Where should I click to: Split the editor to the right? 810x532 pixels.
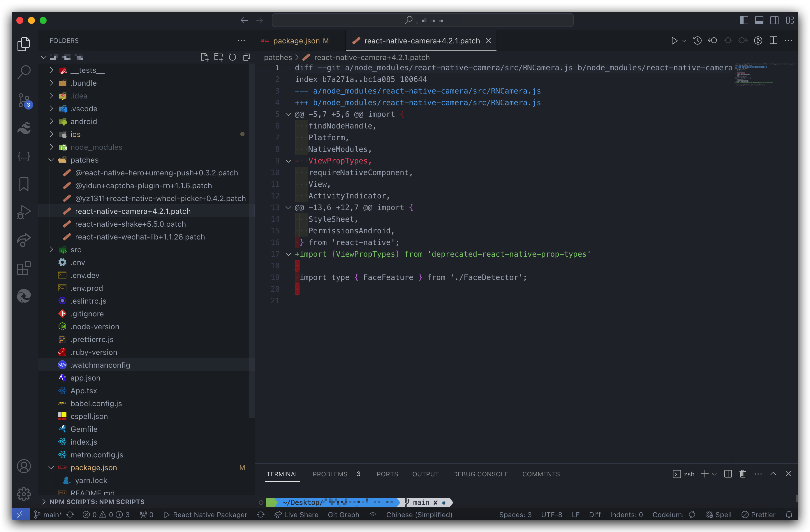(x=773, y=40)
